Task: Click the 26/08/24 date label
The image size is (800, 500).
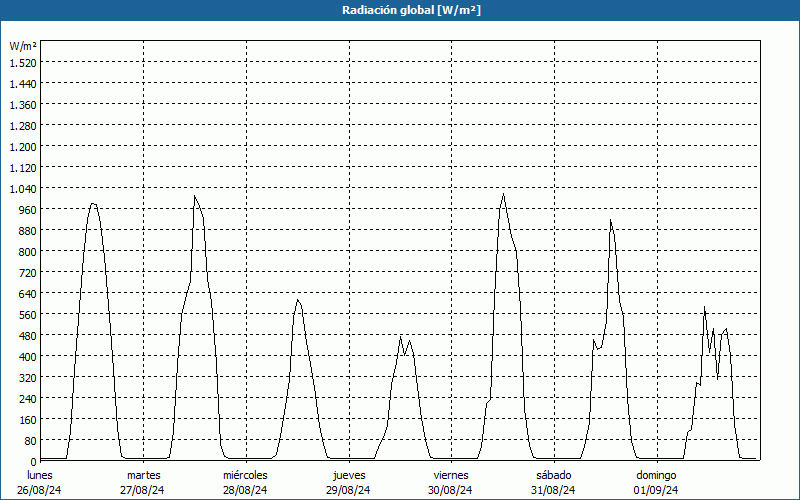Action: [x=39, y=490]
